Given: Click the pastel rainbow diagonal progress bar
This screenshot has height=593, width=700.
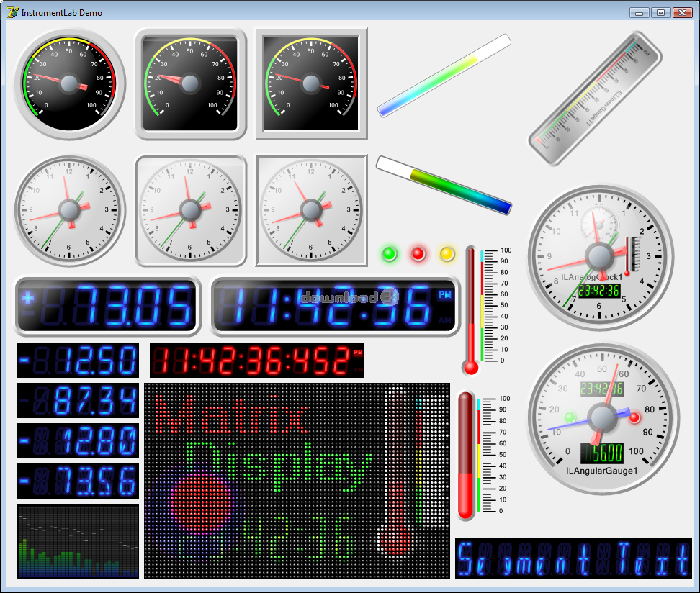Looking at the screenshot, I should pos(444,75).
